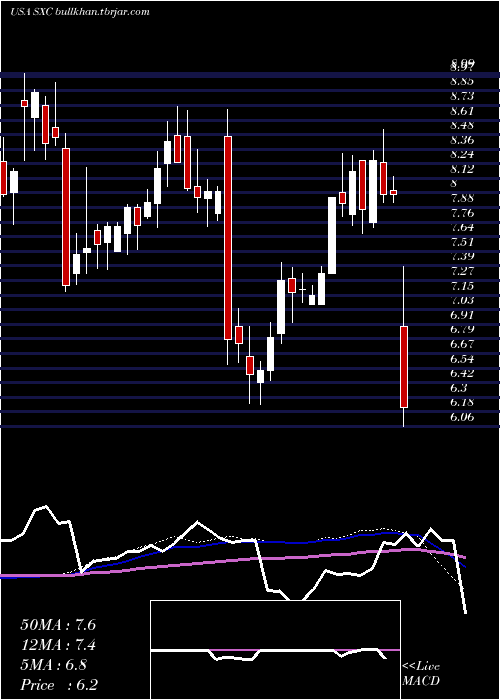Select the 50MA : 7.6 readout

(x=58, y=625)
